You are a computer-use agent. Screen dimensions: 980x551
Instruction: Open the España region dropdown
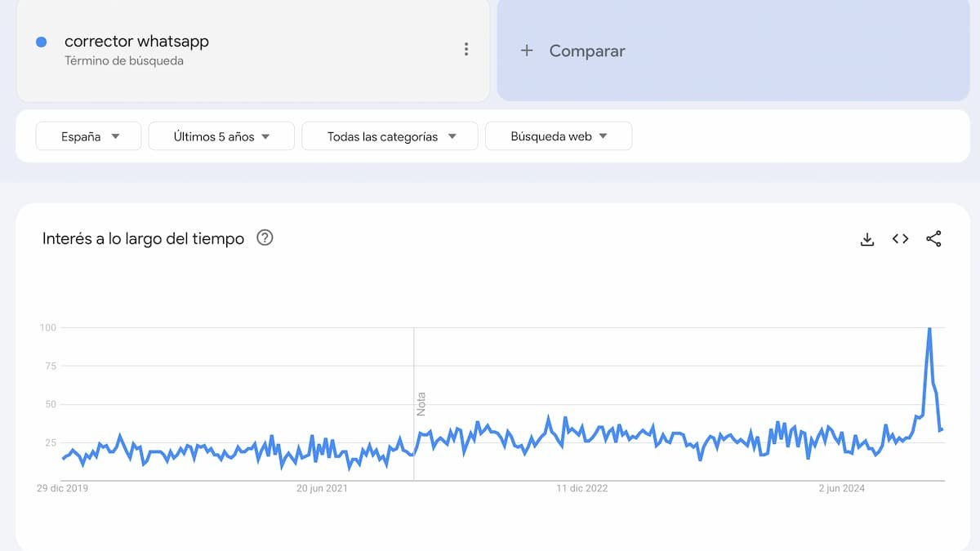pyautogui.click(x=88, y=136)
